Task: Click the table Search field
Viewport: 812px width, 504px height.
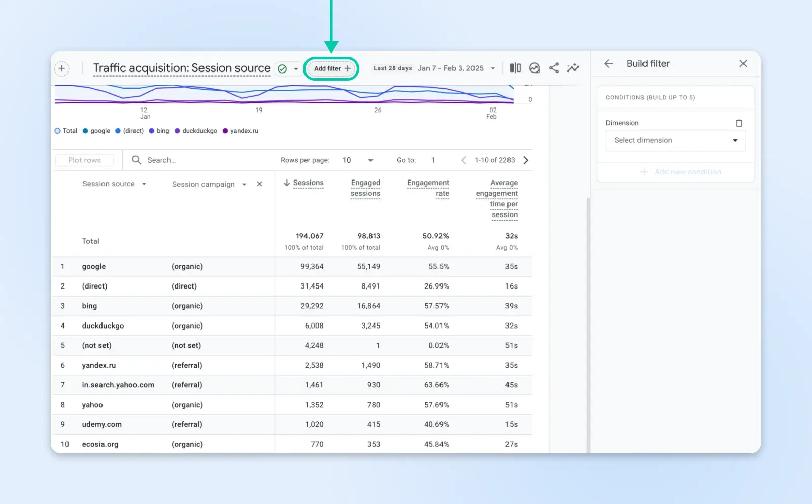Action: coord(203,160)
